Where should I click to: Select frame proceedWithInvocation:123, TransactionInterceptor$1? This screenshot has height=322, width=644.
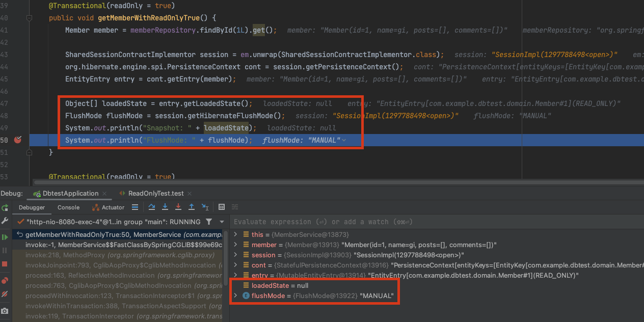coord(118,296)
